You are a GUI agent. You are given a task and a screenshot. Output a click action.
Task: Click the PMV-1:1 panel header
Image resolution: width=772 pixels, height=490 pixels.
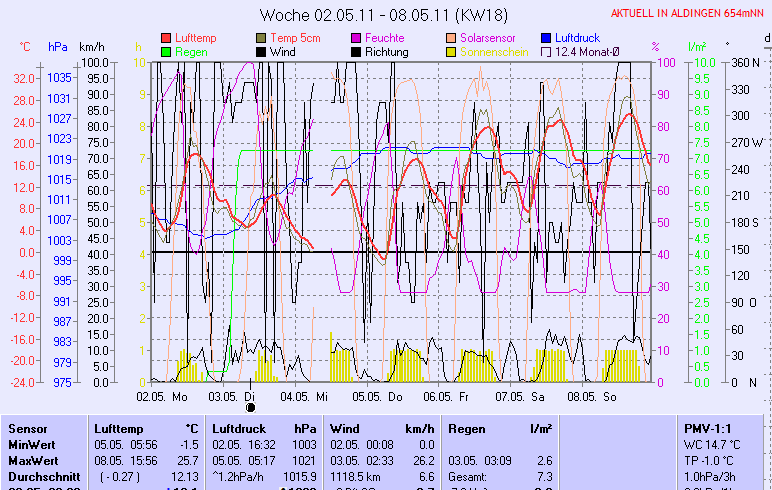pos(706,428)
